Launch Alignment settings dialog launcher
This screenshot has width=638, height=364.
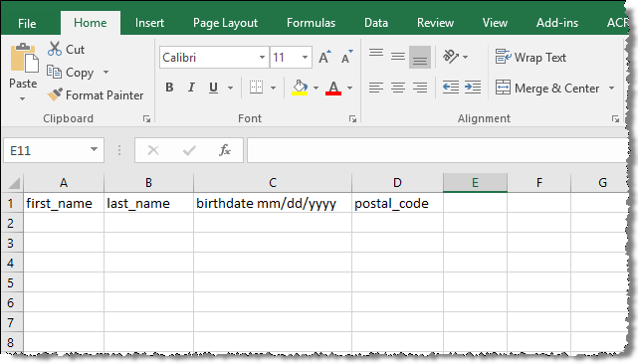[616, 118]
